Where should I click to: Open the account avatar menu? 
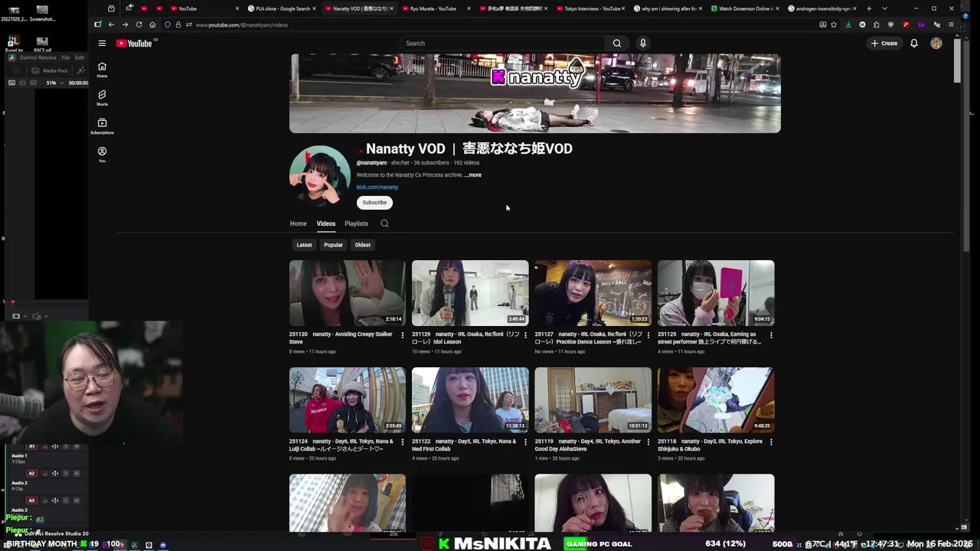[x=936, y=44]
